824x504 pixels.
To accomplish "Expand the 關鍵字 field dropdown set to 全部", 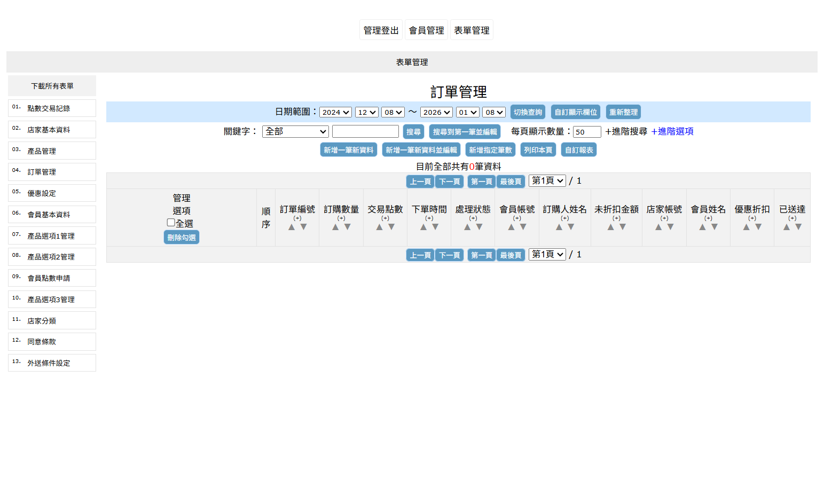I will [295, 131].
